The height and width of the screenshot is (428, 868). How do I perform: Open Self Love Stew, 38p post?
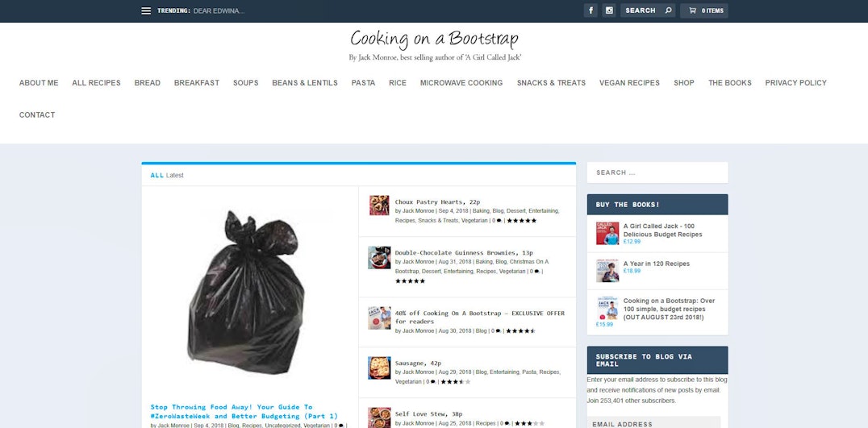(428, 413)
